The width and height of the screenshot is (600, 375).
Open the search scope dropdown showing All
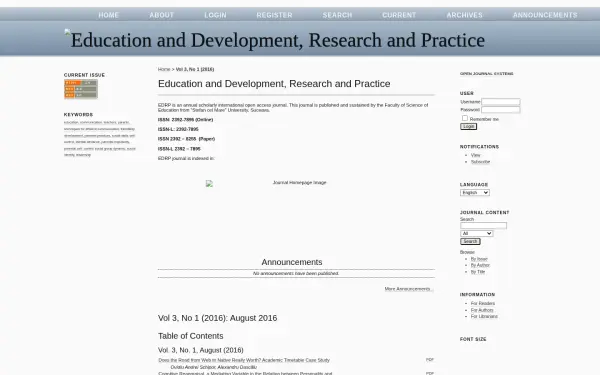(476, 233)
